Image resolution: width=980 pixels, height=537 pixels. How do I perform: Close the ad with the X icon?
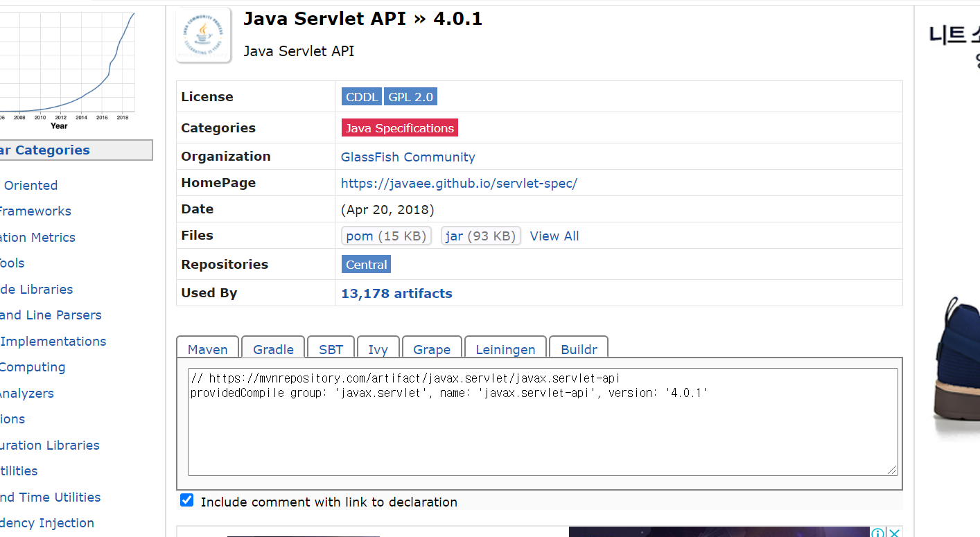pos(894,532)
